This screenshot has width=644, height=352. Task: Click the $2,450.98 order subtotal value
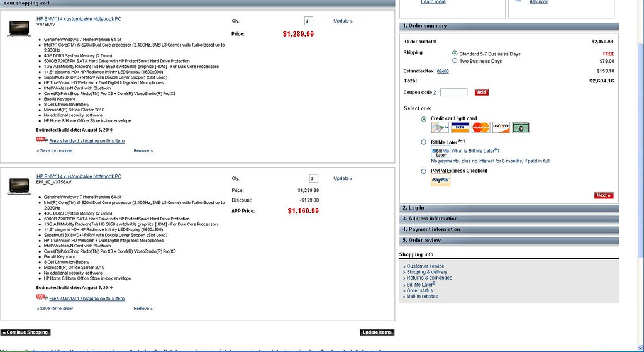(602, 42)
